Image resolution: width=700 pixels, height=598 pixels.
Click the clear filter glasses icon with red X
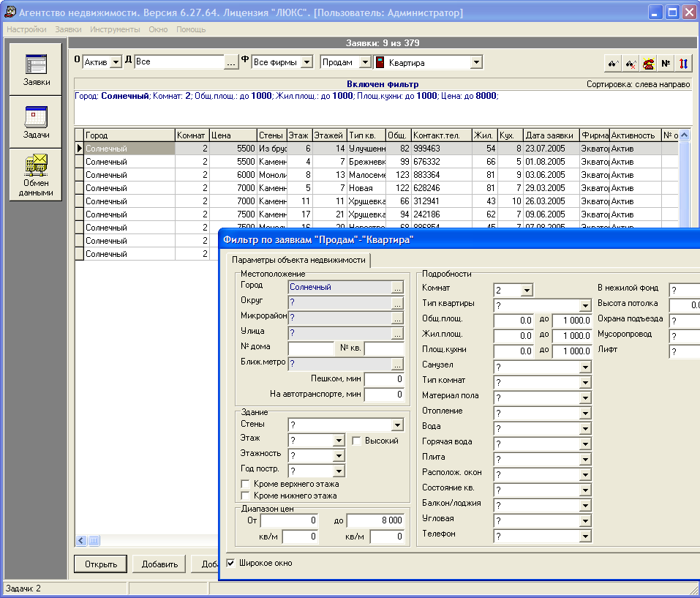[631, 64]
